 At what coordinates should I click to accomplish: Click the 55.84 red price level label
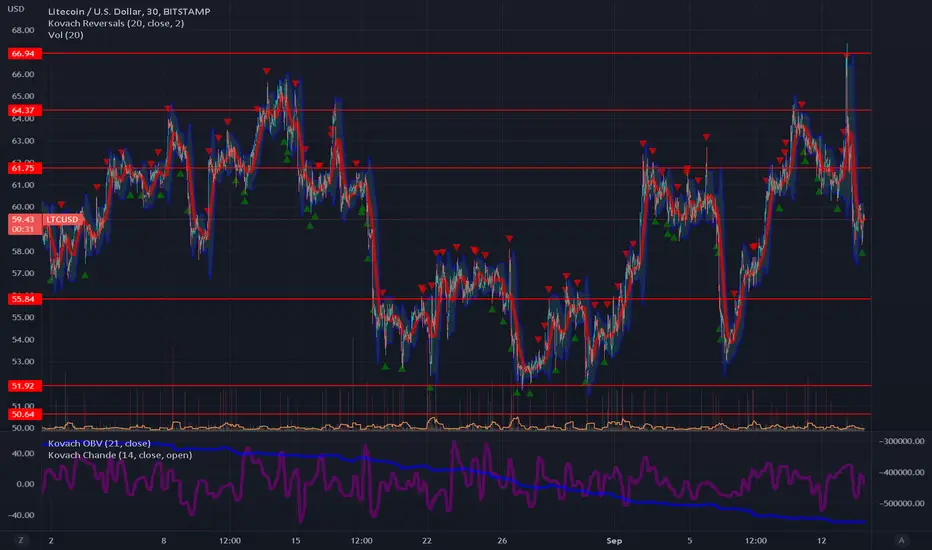[x=24, y=299]
